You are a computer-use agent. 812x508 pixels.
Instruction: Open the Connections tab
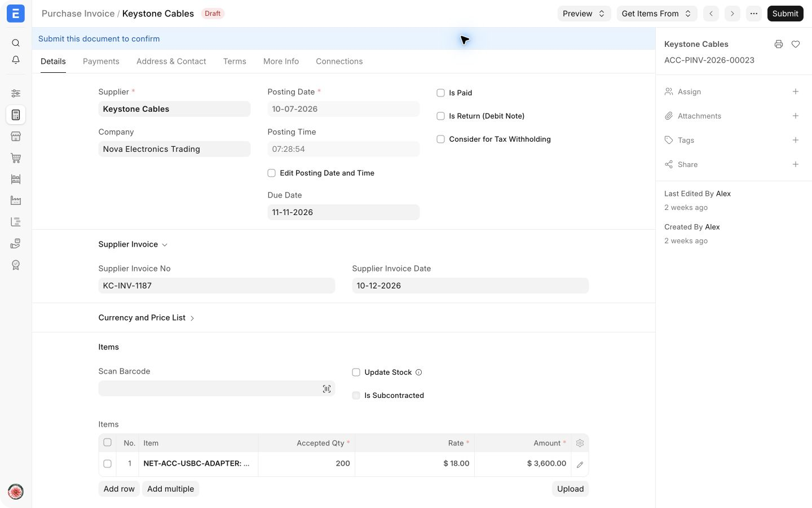pos(339,62)
